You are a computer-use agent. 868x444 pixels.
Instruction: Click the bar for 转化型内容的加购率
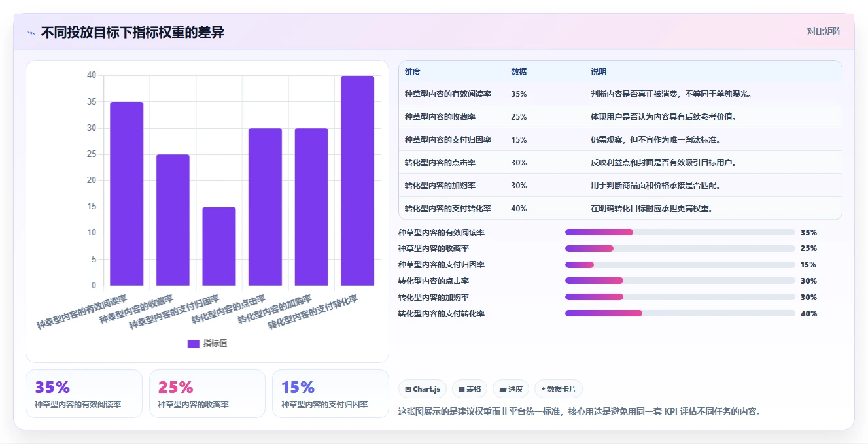tap(311, 207)
